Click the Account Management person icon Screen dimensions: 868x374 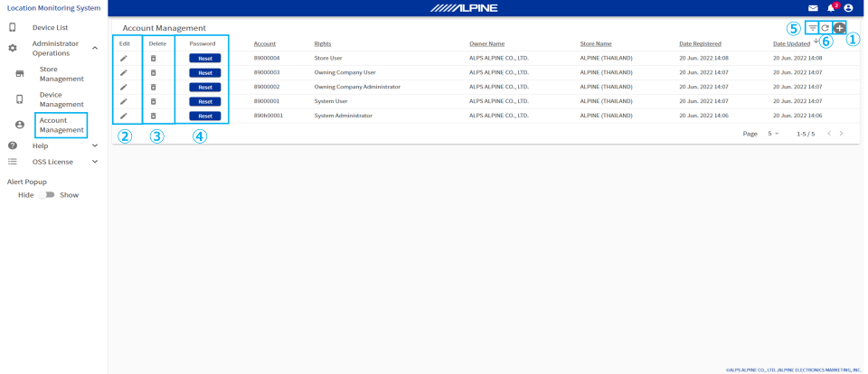point(19,125)
